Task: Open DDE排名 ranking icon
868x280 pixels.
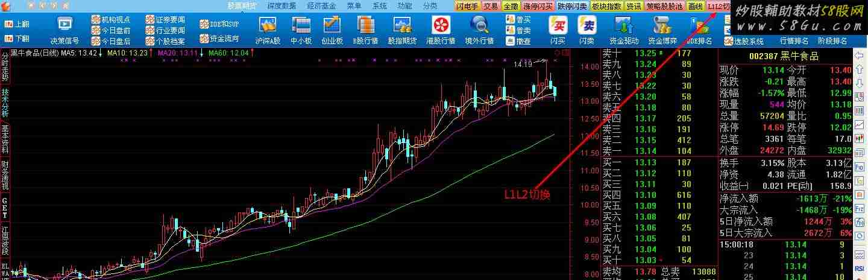Action: coord(699,25)
